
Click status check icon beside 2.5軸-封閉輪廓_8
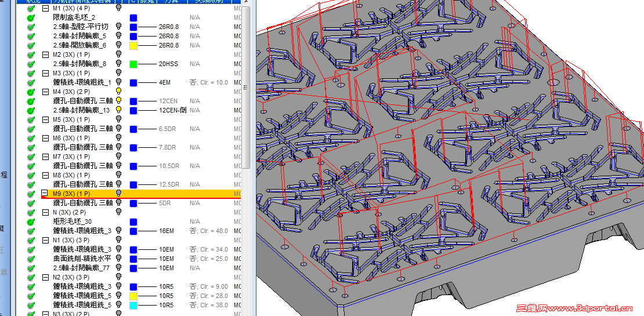[31, 64]
